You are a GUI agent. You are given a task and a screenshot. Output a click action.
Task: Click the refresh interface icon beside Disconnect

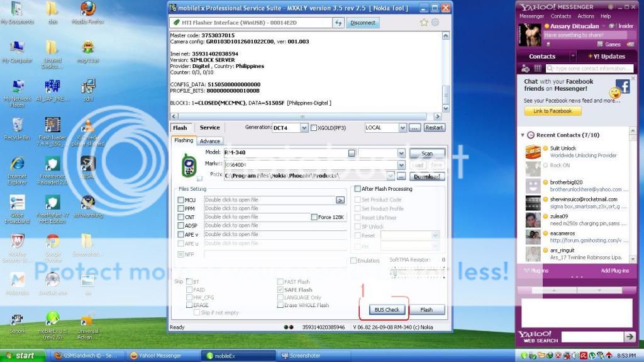point(338,23)
